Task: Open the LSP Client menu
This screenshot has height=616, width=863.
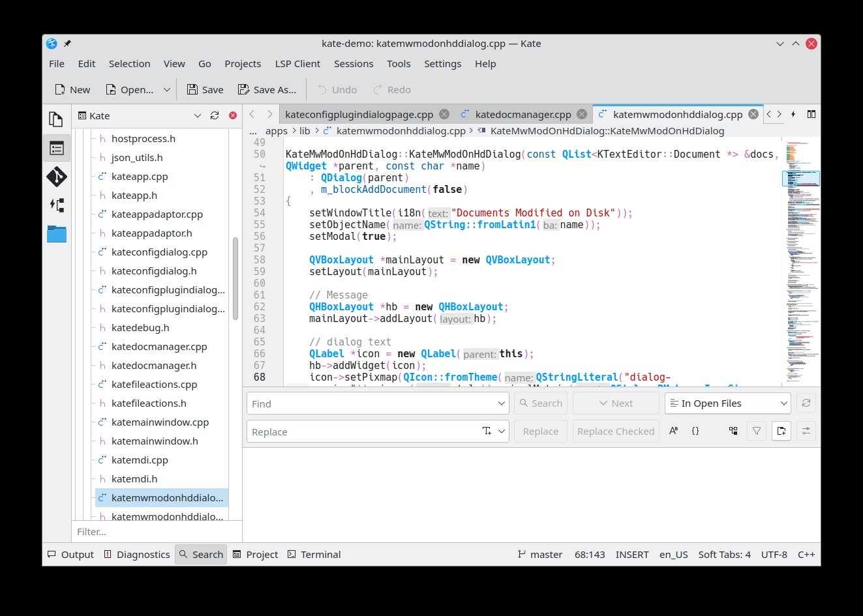Action: tap(297, 64)
